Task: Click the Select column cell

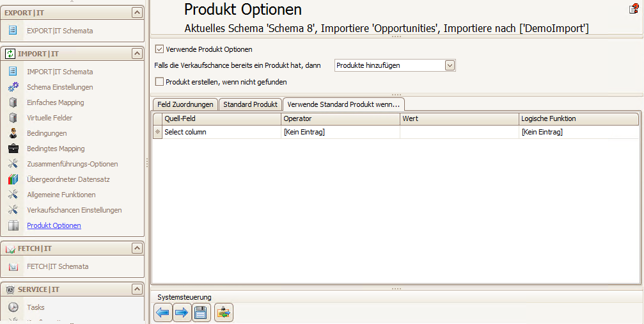Action: (x=222, y=132)
